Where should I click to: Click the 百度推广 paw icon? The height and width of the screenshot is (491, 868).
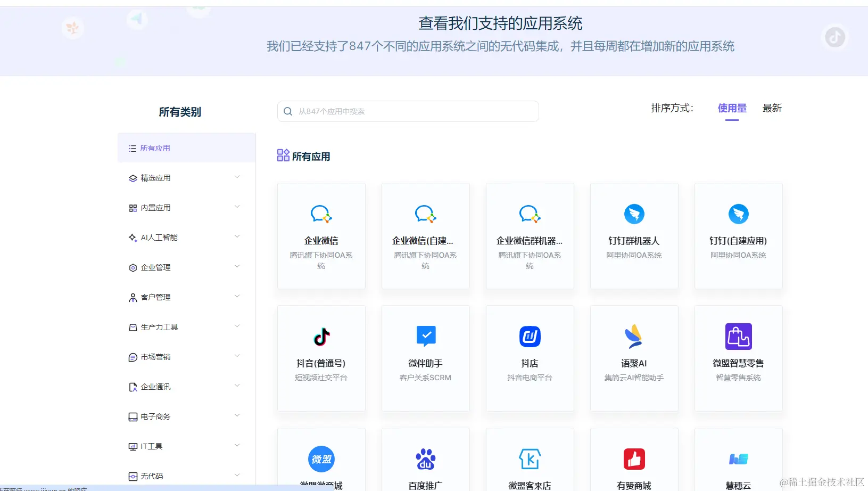pyautogui.click(x=426, y=459)
